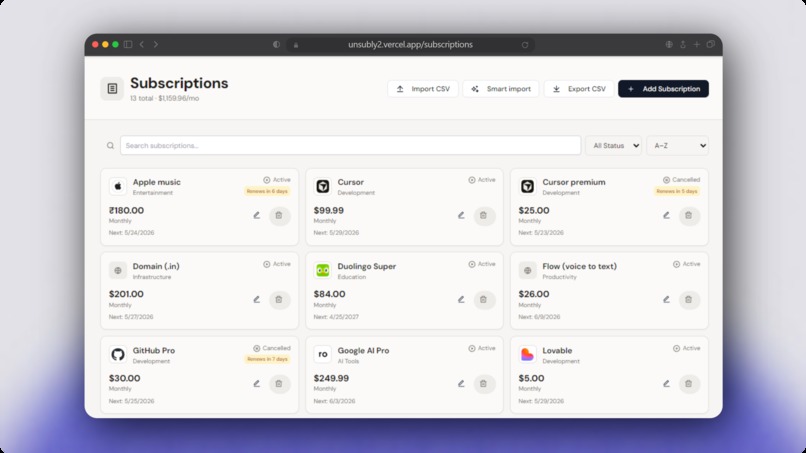Viewport: 806px width, 453px height.
Task: Edit the GitHub Pro subscription
Action: tap(257, 384)
